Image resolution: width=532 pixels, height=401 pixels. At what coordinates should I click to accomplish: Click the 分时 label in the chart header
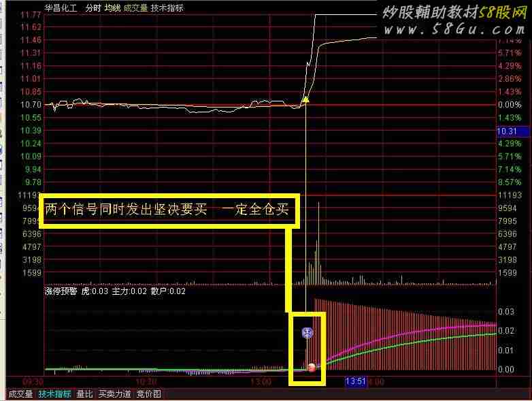(x=93, y=8)
